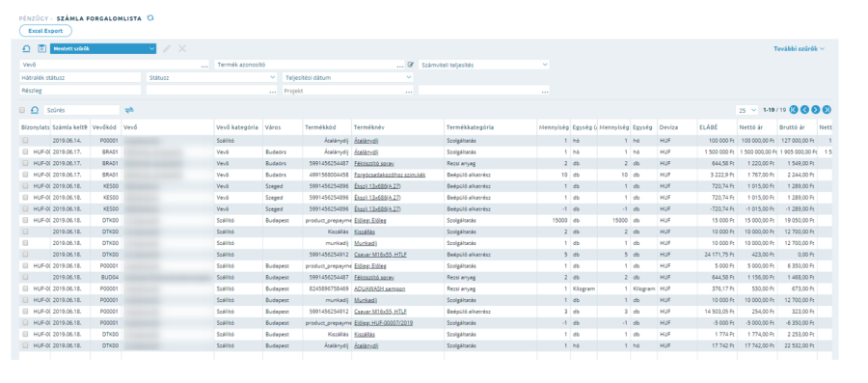Click into the Szűrés search field

click(x=81, y=110)
